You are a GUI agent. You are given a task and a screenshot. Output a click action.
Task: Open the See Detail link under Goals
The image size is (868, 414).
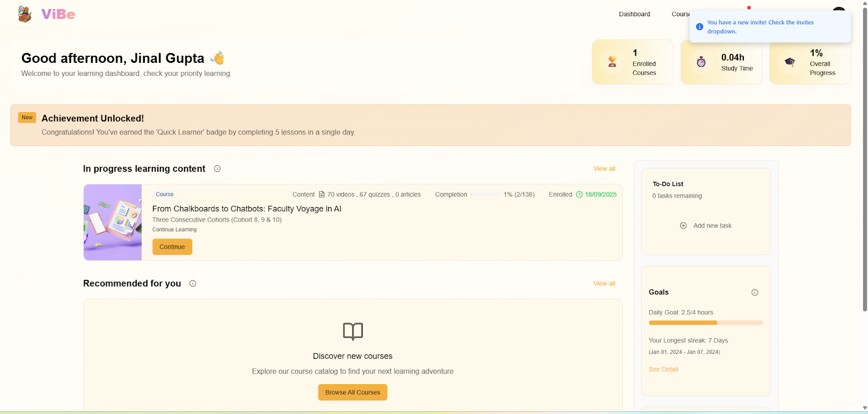[x=663, y=370]
